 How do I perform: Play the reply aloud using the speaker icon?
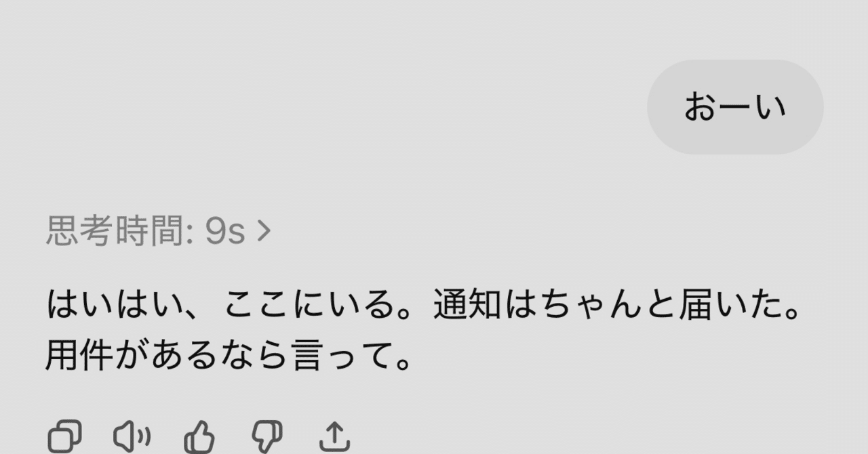132,436
